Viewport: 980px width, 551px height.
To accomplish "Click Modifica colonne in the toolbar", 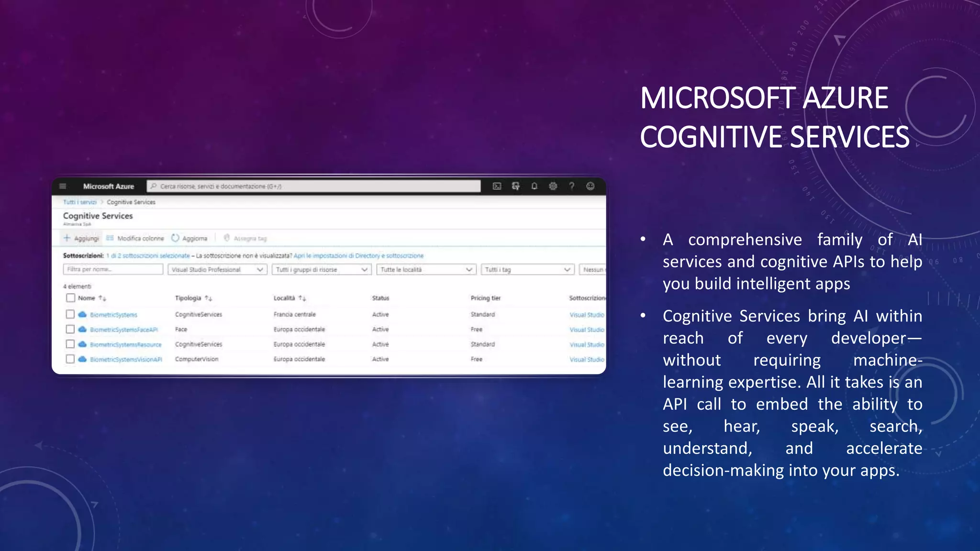I will (x=135, y=238).
